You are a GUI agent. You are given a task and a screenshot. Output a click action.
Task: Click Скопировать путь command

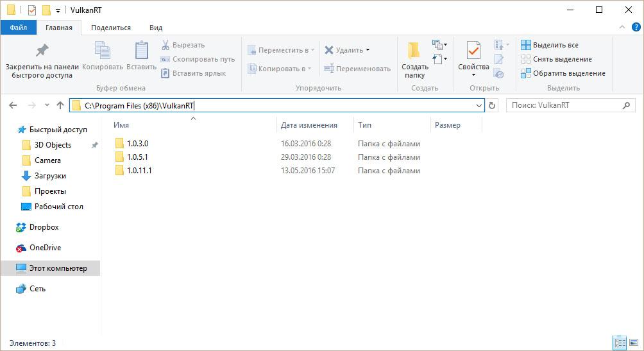pyautogui.click(x=198, y=59)
